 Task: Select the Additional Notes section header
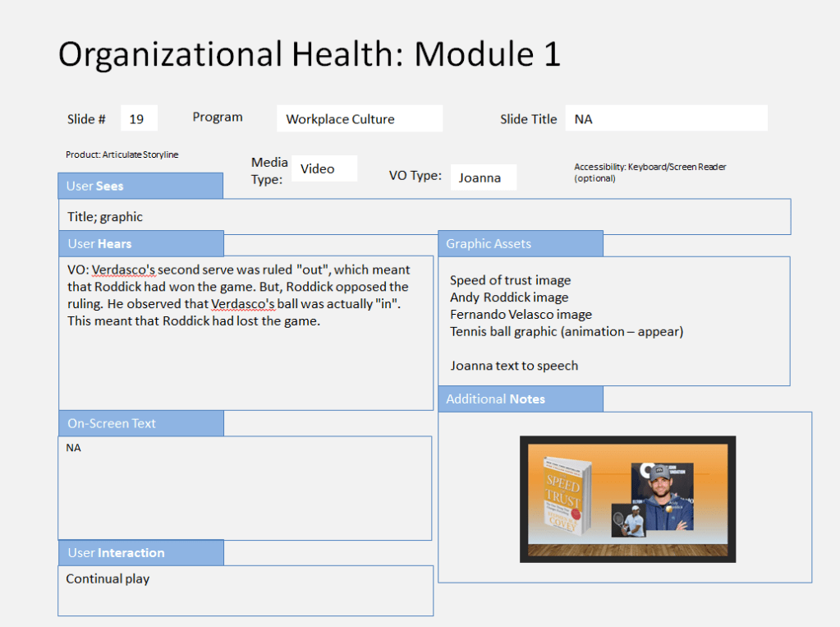tap(520, 399)
